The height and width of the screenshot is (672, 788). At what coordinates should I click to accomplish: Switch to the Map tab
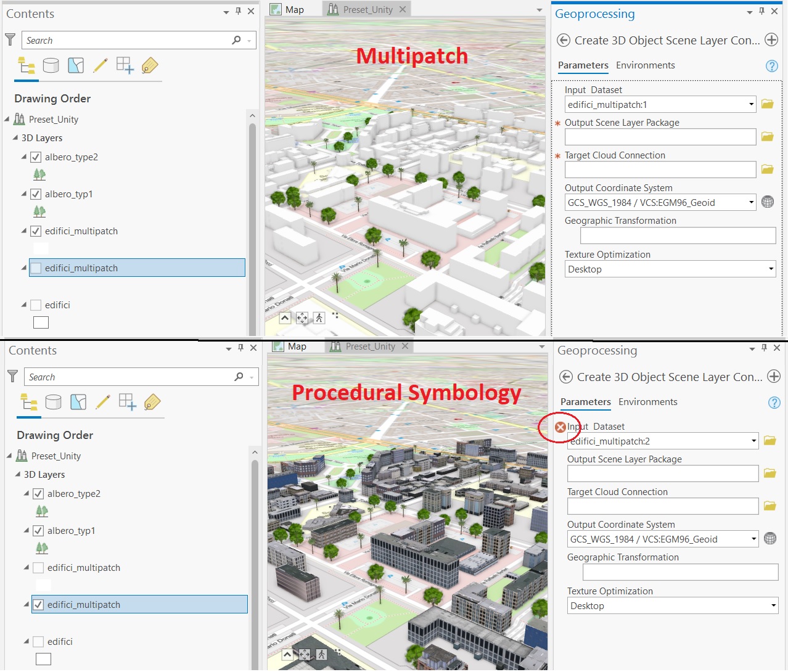(x=295, y=9)
